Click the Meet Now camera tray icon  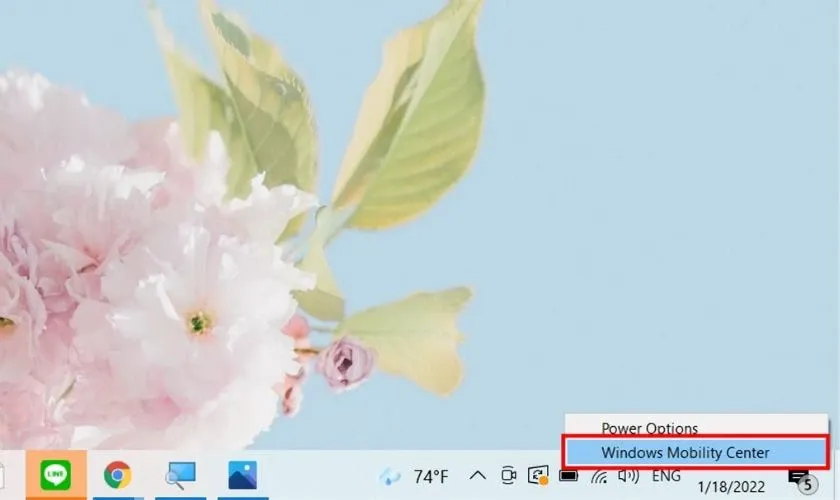pyautogui.click(x=508, y=475)
